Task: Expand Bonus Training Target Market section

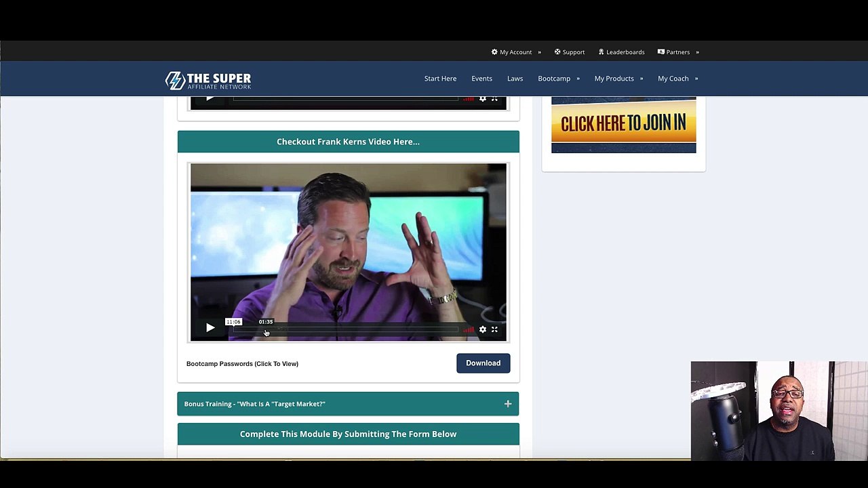Action: click(x=348, y=404)
